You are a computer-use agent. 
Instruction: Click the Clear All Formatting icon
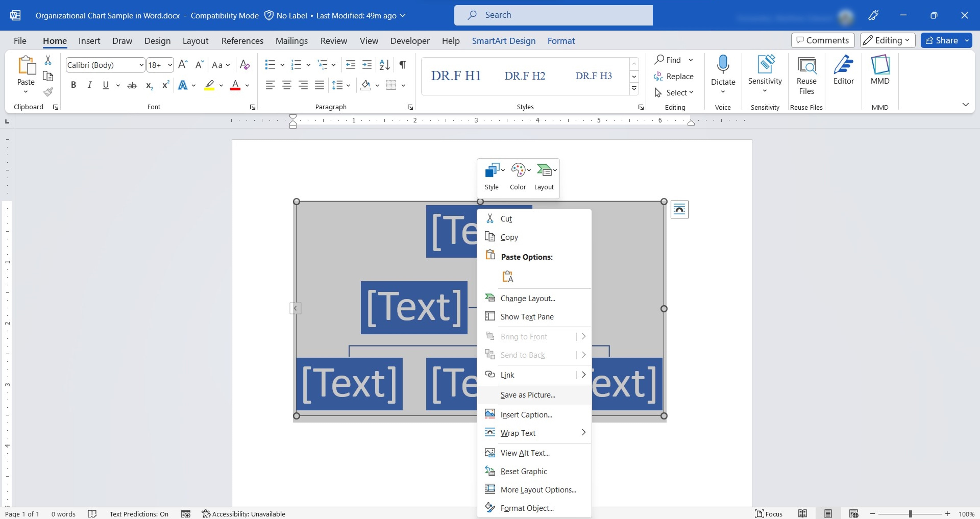pyautogui.click(x=245, y=65)
